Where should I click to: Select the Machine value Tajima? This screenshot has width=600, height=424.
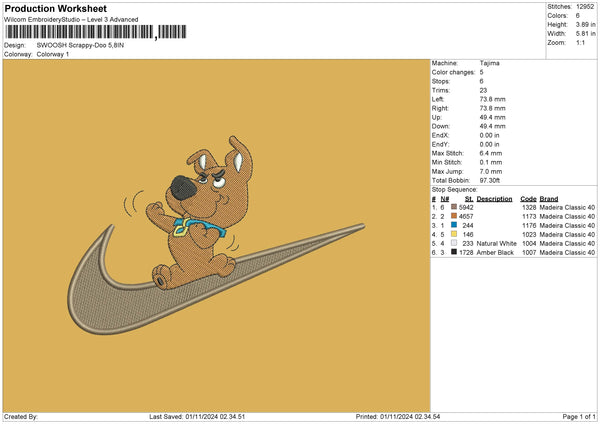[x=489, y=63]
